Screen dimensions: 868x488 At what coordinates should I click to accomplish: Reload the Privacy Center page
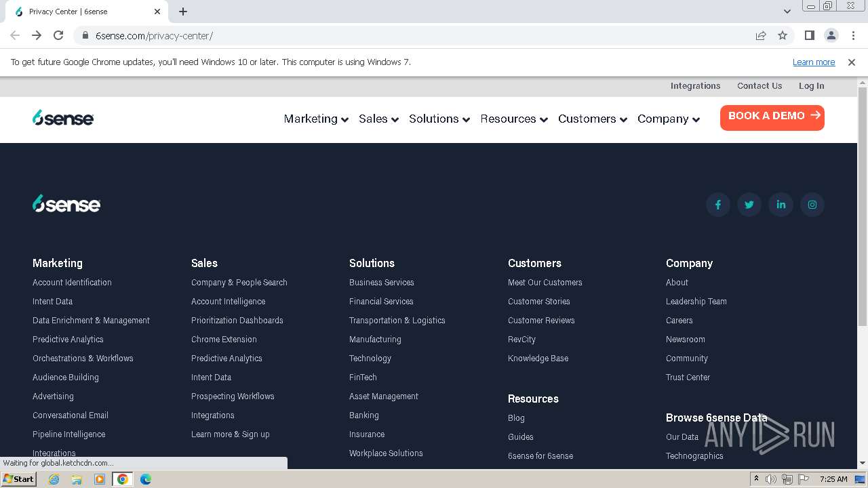click(58, 35)
